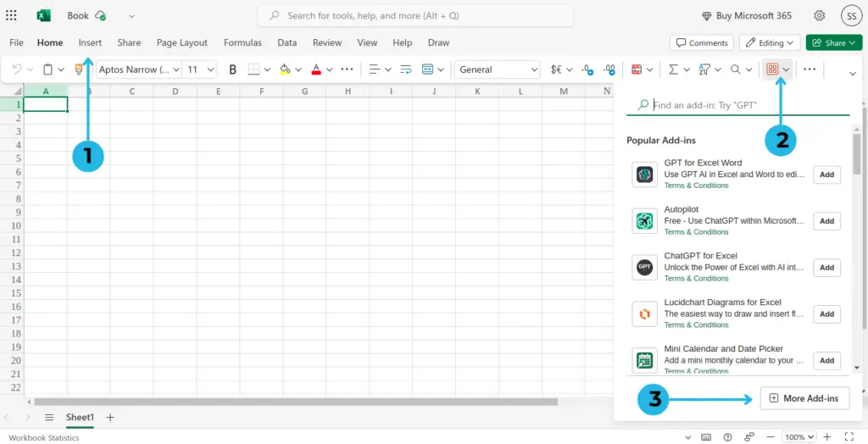Click the cloud saved status icon
Image resolution: width=868 pixels, height=444 pixels.
tap(100, 15)
